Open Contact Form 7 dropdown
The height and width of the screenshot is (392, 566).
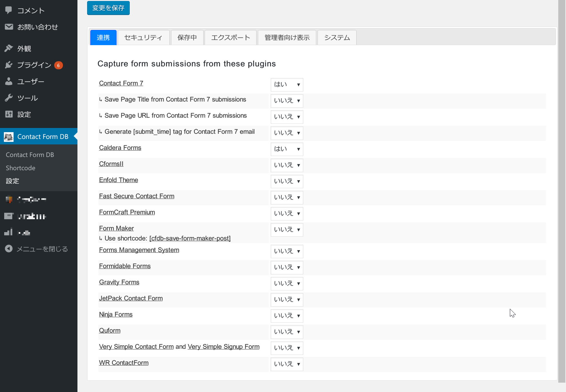(287, 84)
